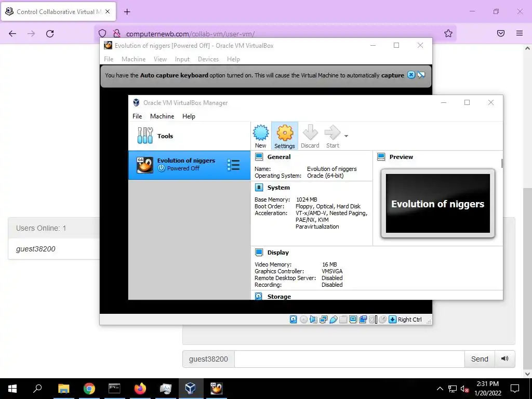Click the USB devices status icon
Viewport: 532px width, 399px height.
[333, 320]
